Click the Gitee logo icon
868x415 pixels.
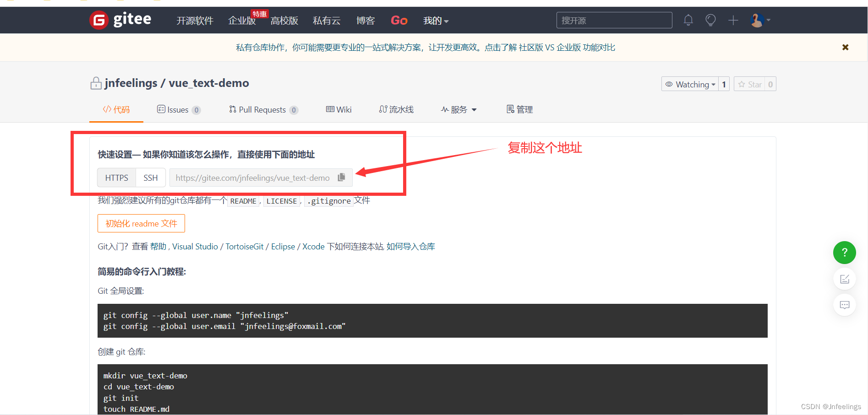tap(98, 20)
